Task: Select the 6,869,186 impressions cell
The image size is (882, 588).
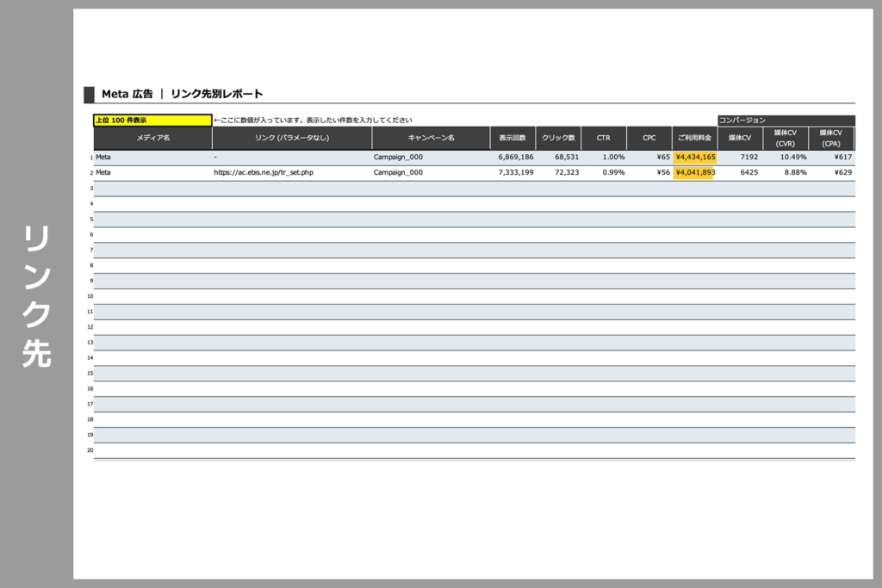Action: coord(516,158)
